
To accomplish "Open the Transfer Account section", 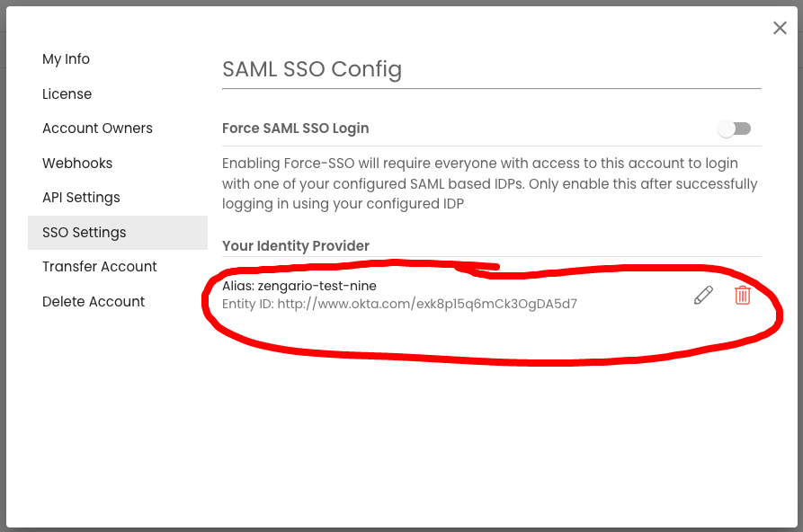I will click(x=100, y=267).
